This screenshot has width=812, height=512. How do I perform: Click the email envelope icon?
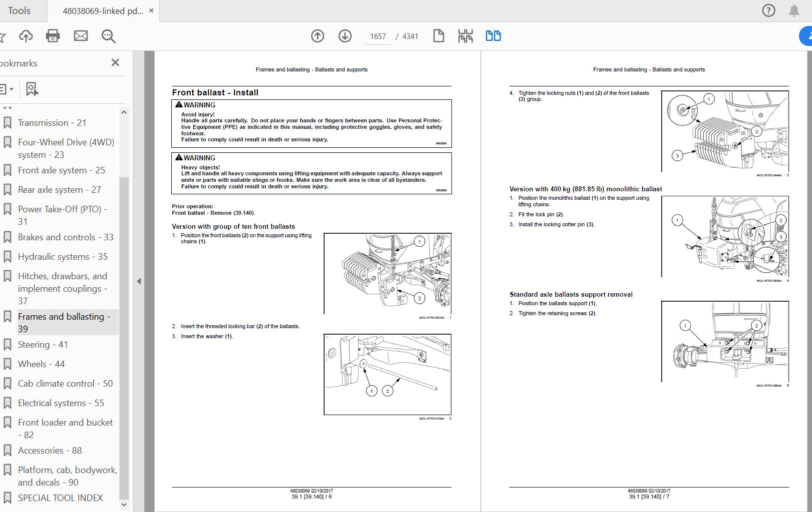pos(80,36)
